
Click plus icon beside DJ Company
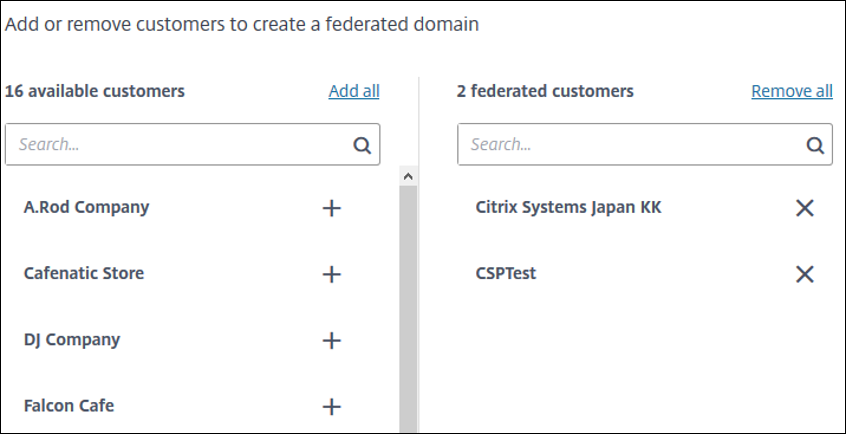(332, 340)
